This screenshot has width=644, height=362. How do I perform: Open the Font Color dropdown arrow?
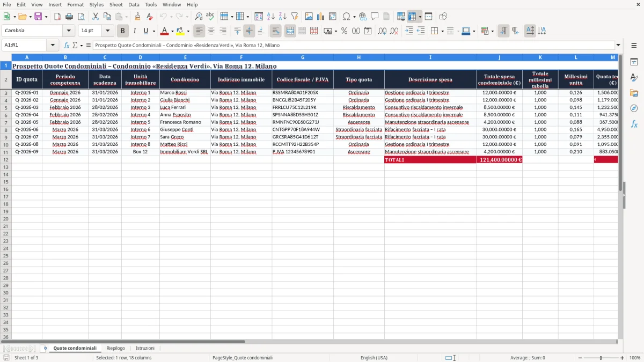(x=172, y=31)
